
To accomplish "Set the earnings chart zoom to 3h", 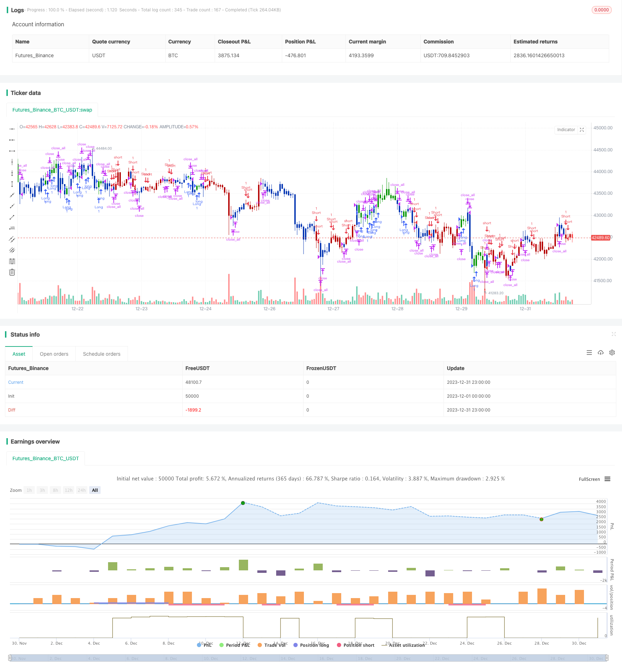I will tap(42, 490).
